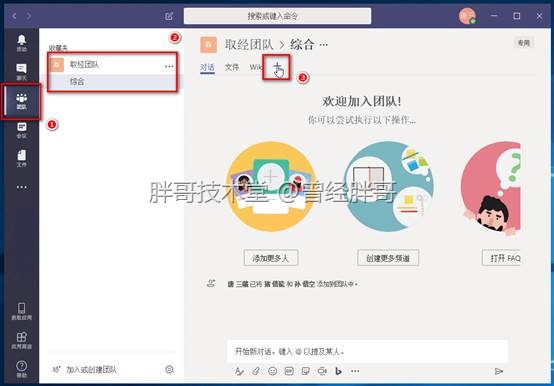The image size is (554, 386).
Task: Show more apps via sidebar ellipsis
Action: 22,187
